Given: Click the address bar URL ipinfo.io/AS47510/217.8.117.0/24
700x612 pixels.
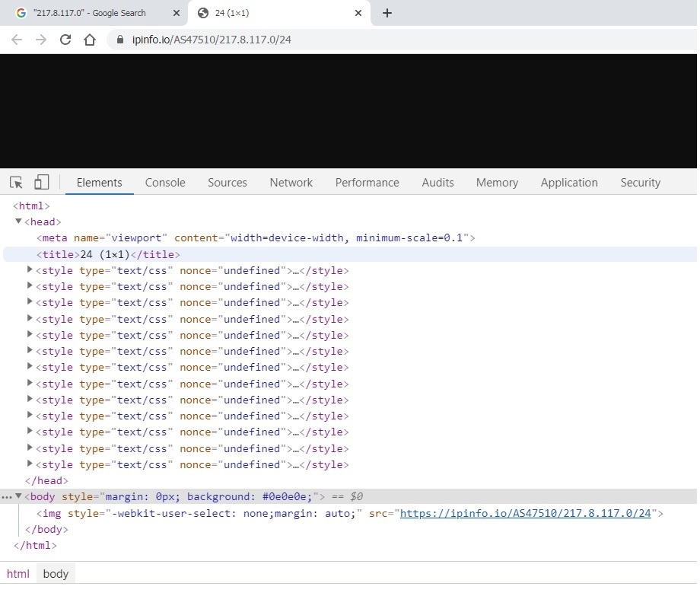Looking at the screenshot, I should pyautogui.click(x=212, y=40).
